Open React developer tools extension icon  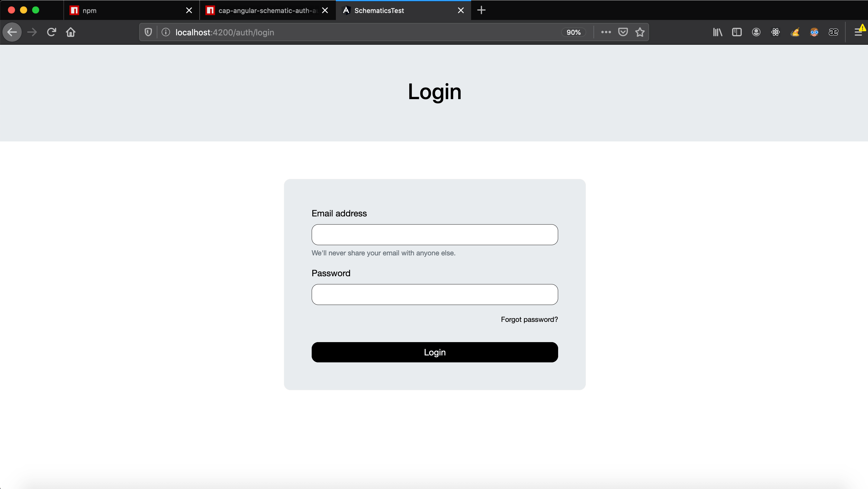coord(775,32)
